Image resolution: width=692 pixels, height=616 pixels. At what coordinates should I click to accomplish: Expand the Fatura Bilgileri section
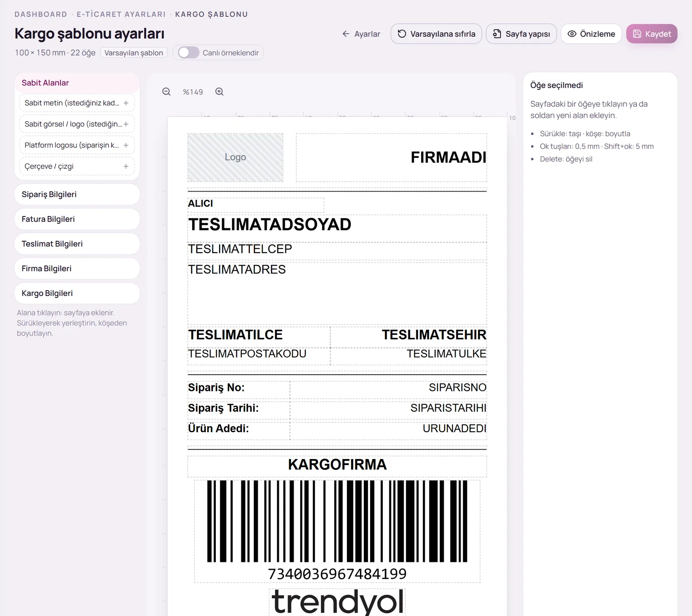click(77, 219)
